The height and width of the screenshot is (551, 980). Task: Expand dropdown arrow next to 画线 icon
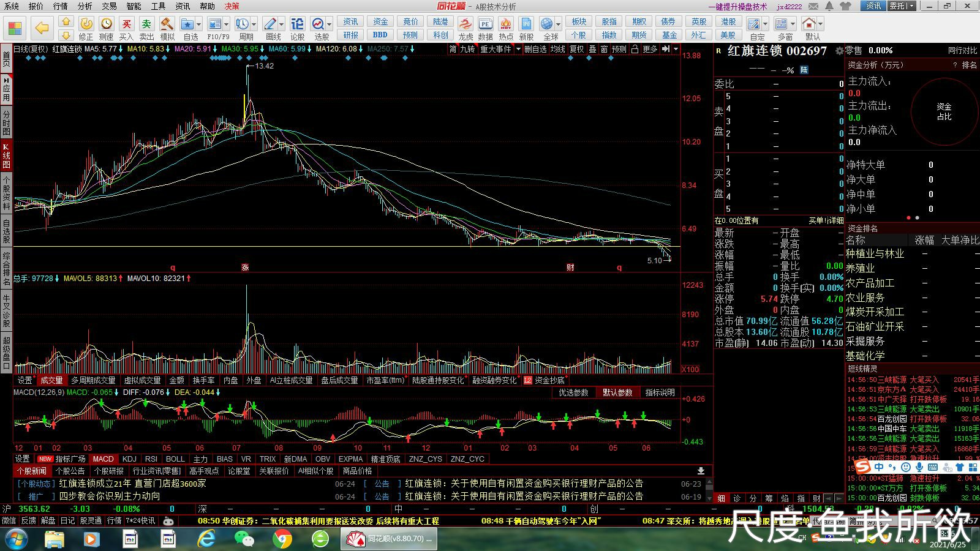click(282, 25)
